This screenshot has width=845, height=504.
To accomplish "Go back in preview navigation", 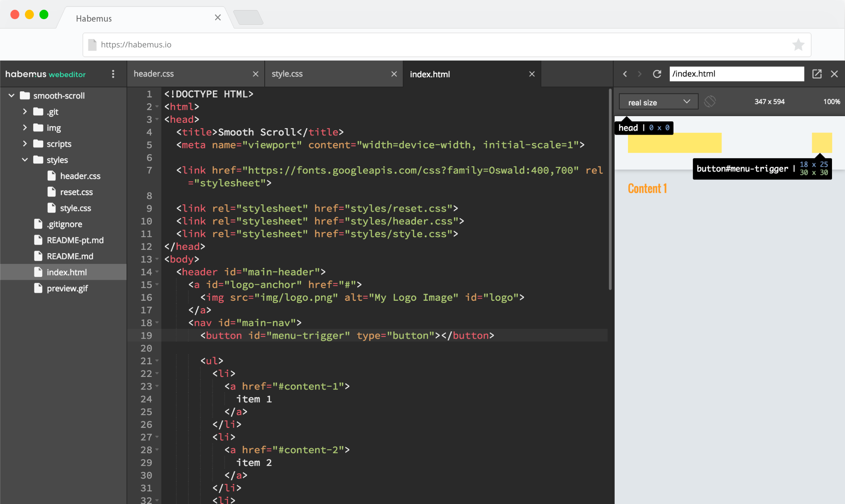I will [x=625, y=74].
